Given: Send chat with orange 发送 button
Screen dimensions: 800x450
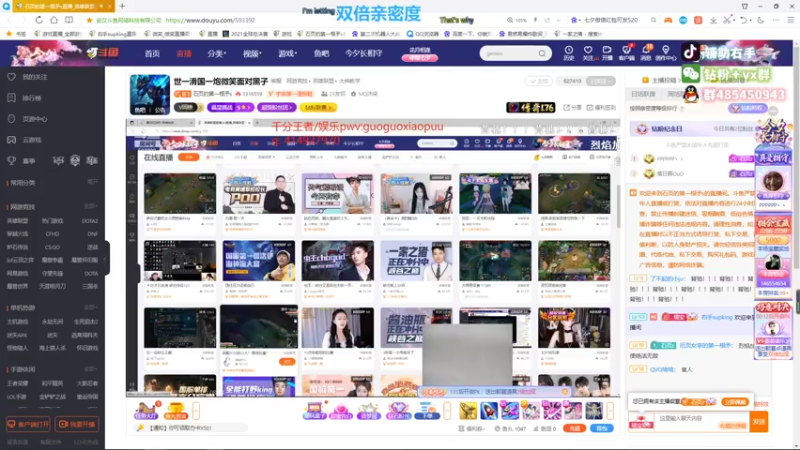Looking at the screenshot, I should tap(759, 422).
